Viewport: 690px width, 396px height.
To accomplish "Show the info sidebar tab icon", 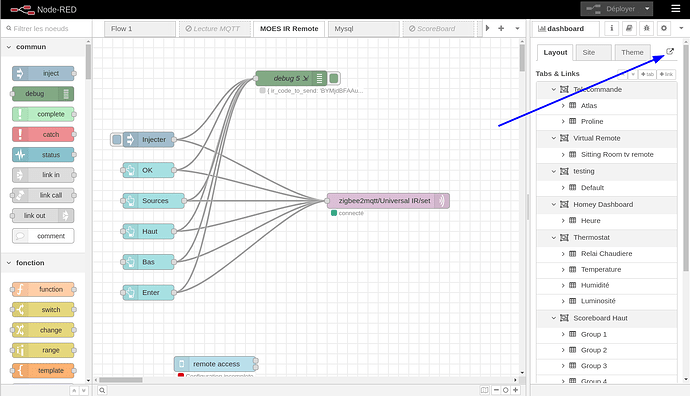I will 612,29.
